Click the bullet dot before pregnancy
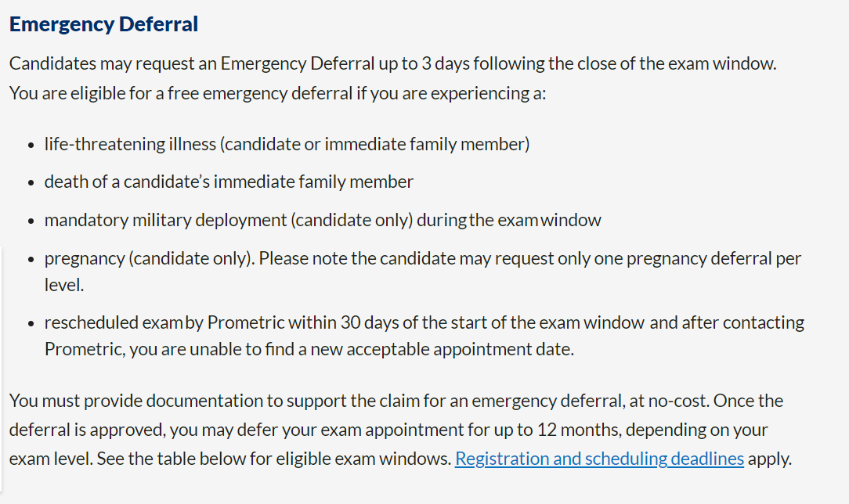The image size is (849, 504). click(x=30, y=260)
